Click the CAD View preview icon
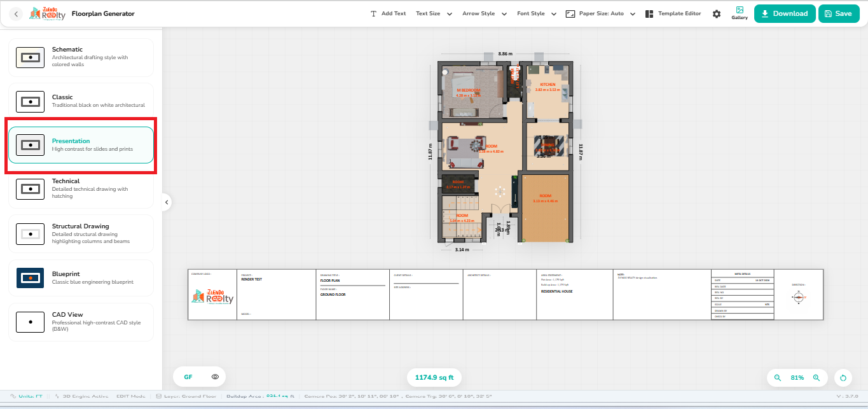 coord(30,322)
